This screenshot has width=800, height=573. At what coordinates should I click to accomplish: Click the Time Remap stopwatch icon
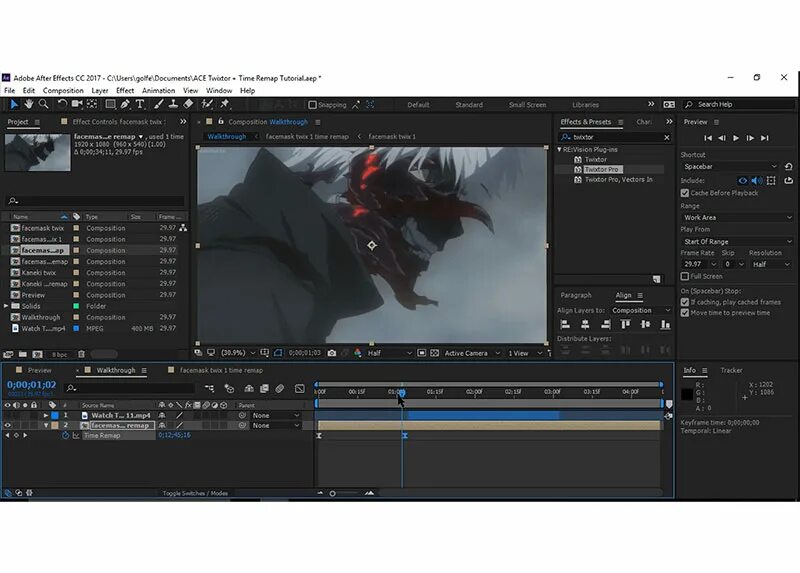(66, 436)
